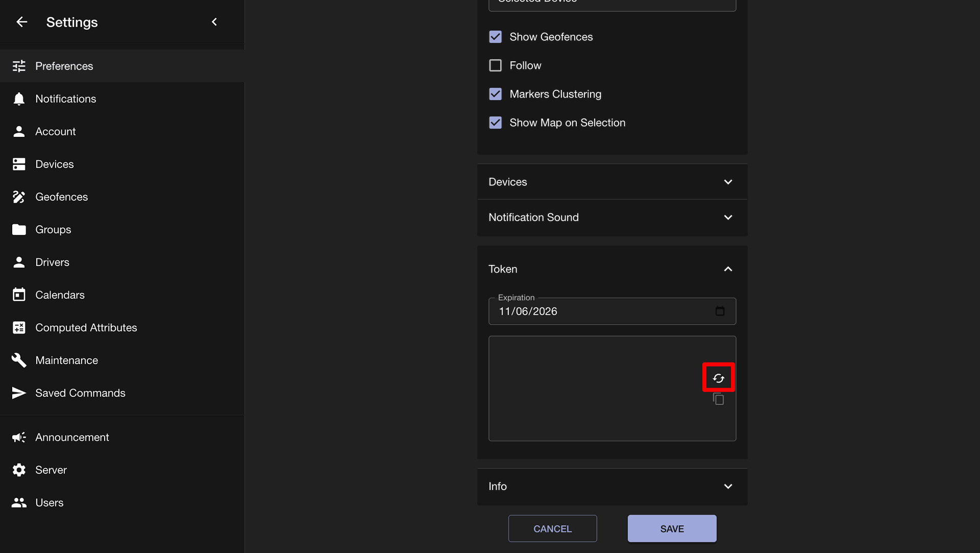Screen dimensions: 980x553
Task: Enable the Follow checkbox
Action: (495, 65)
